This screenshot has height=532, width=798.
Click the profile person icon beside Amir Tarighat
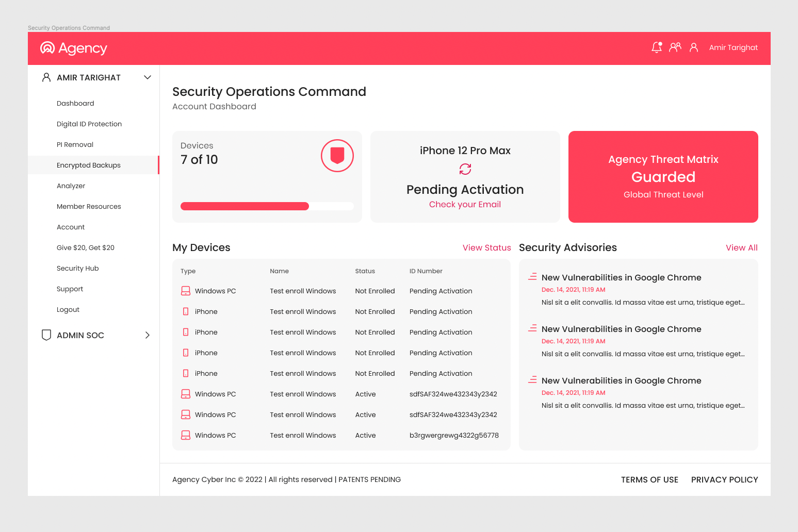(x=693, y=47)
